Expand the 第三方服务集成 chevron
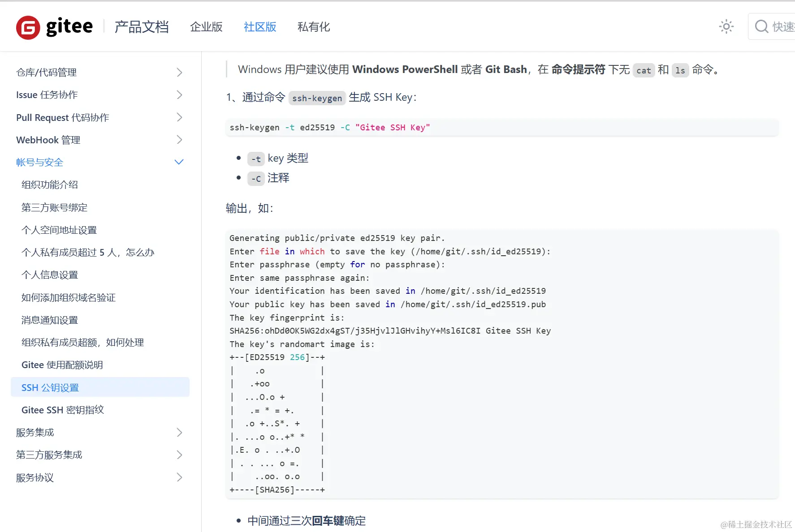The height and width of the screenshot is (532, 795). [x=179, y=455]
